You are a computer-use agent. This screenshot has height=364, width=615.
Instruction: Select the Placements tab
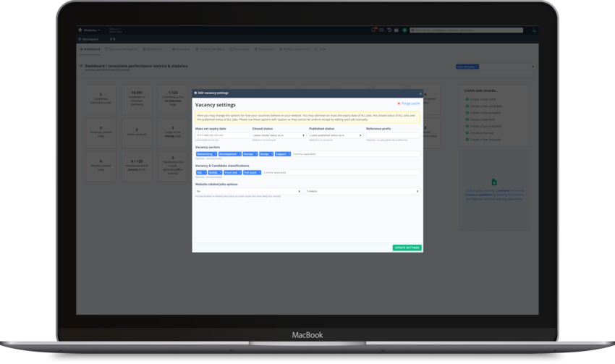click(239, 49)
